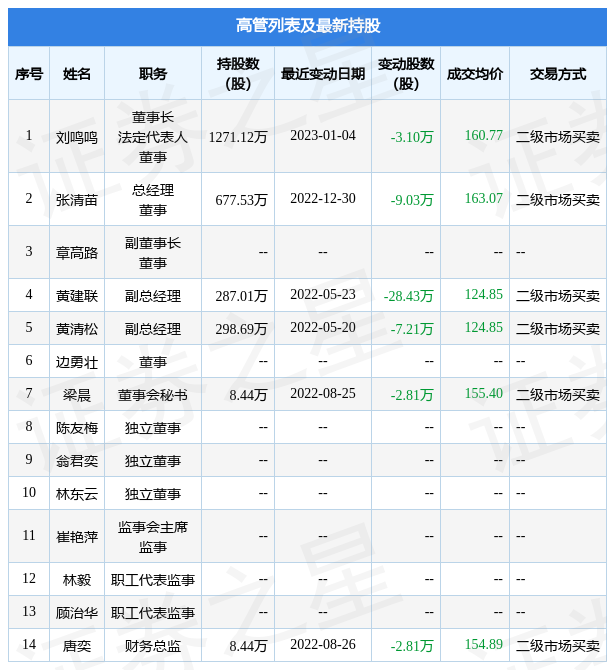
Task: Click the change value -3.10万
Action: coord(412,137)
